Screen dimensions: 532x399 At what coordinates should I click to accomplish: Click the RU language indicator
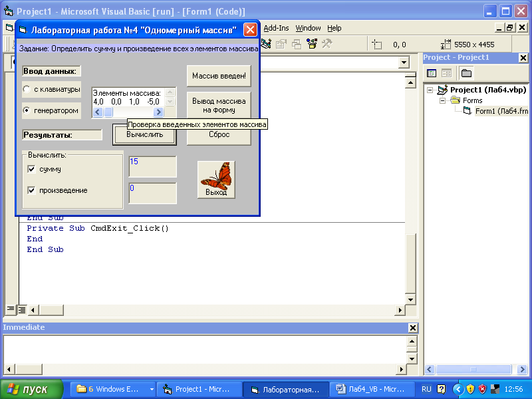point(426,389)
